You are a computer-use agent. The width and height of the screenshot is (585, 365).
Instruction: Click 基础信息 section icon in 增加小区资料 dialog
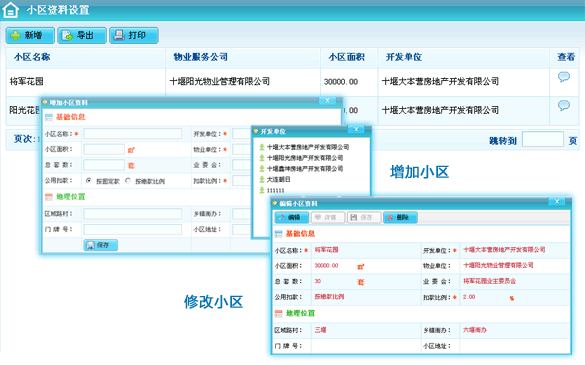49,117
